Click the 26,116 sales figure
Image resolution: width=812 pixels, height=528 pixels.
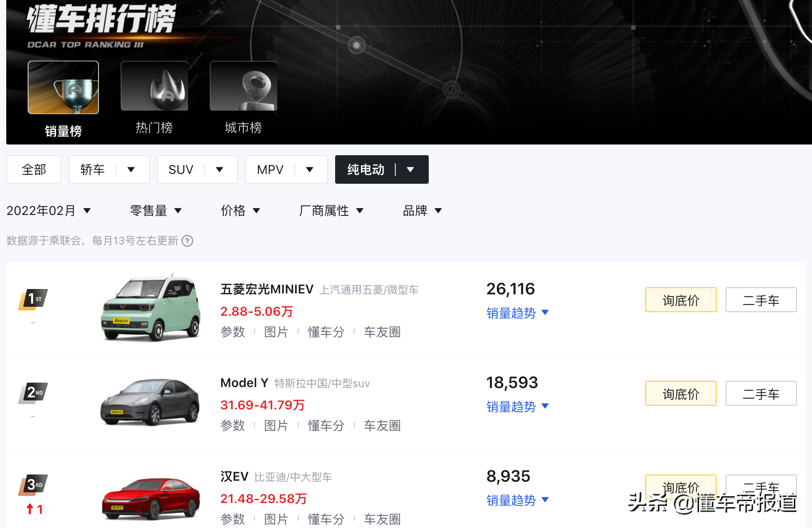pos(510,289)
